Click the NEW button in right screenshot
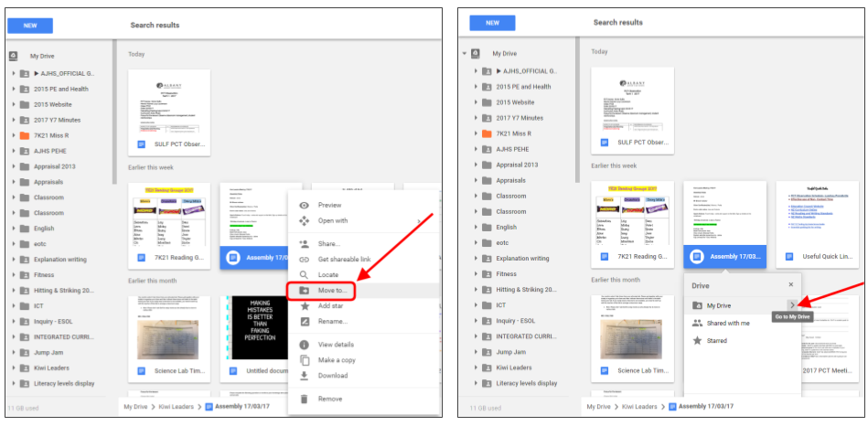 (492, 23)
